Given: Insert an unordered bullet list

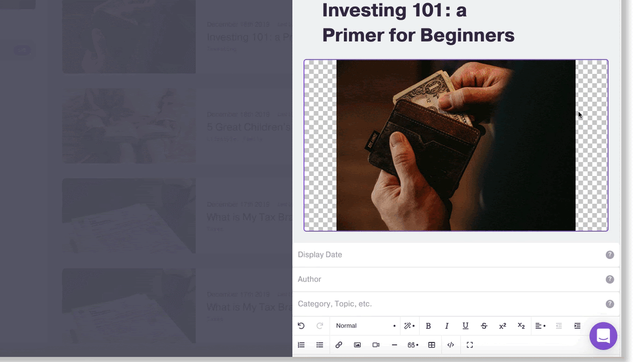Looking at the screenshot, I should (x=319, y=345).
